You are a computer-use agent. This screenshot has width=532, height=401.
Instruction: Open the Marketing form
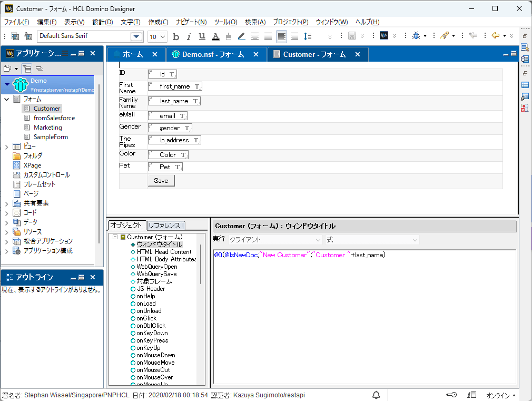(x=48, y=128)
